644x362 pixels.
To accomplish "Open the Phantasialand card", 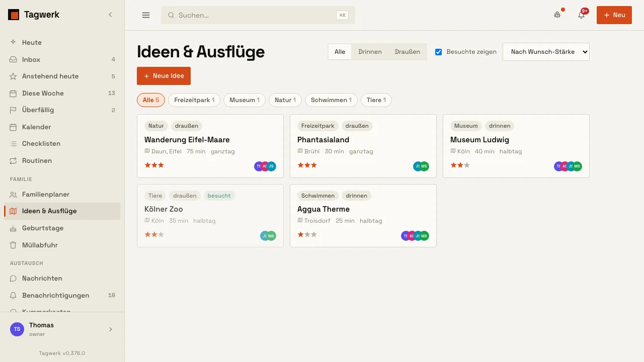I will (363, 146).
